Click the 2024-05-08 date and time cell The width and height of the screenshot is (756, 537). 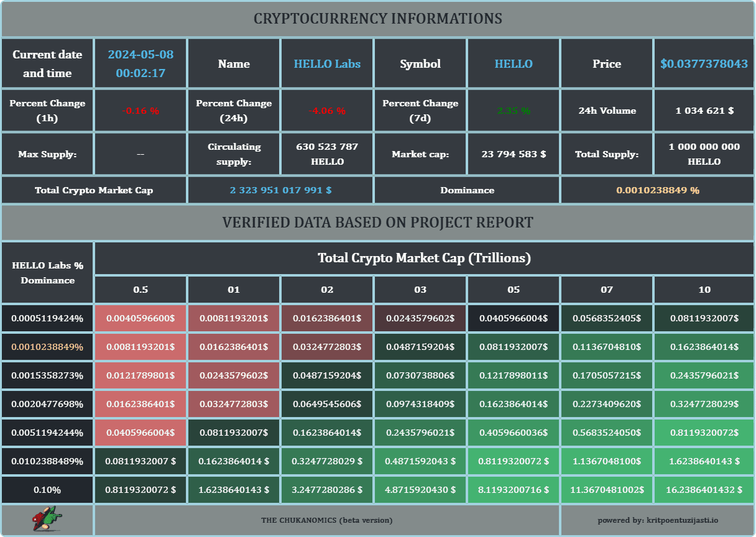141,63
